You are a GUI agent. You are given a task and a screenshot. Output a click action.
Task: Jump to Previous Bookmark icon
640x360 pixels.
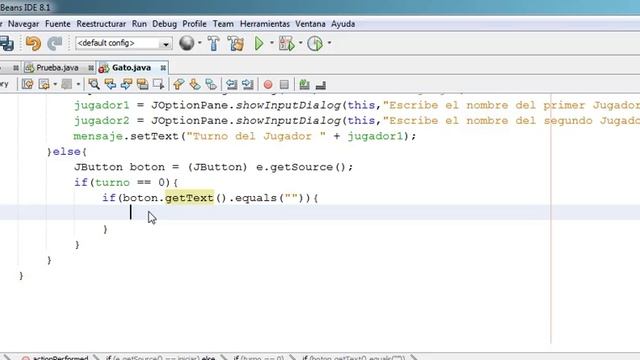tap(178, 84)
